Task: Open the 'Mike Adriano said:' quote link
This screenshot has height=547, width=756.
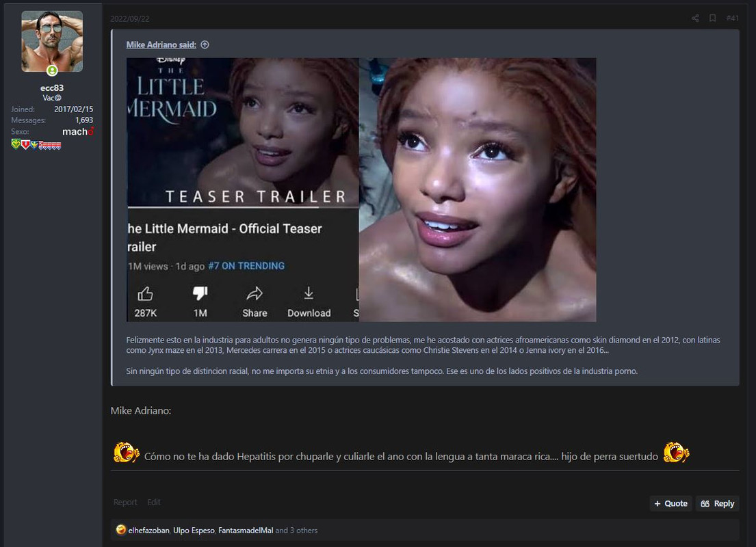Action: 161,45
